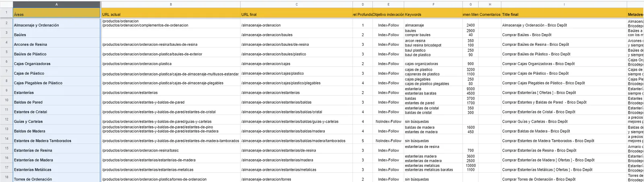Image resolution: width=644 pixels, height=182 pixels.
Task: Select the 'Estantes de Cristal' cell
Action: click(x=56, y=110)
